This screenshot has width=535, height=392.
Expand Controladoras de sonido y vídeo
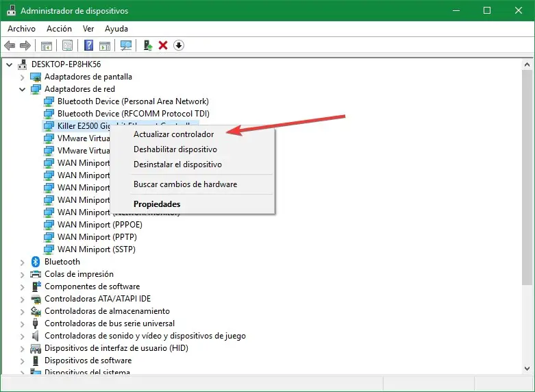(x=23, y=336)
